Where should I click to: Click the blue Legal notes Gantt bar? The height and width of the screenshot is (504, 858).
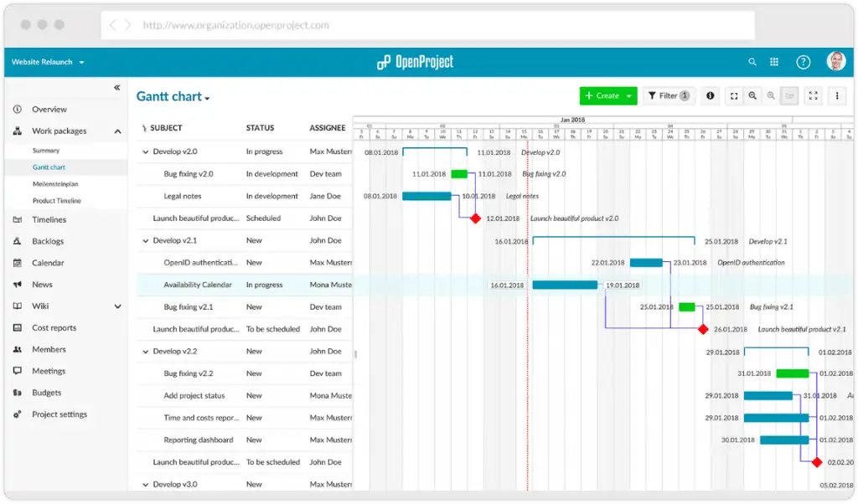click(x=426, y=196)
